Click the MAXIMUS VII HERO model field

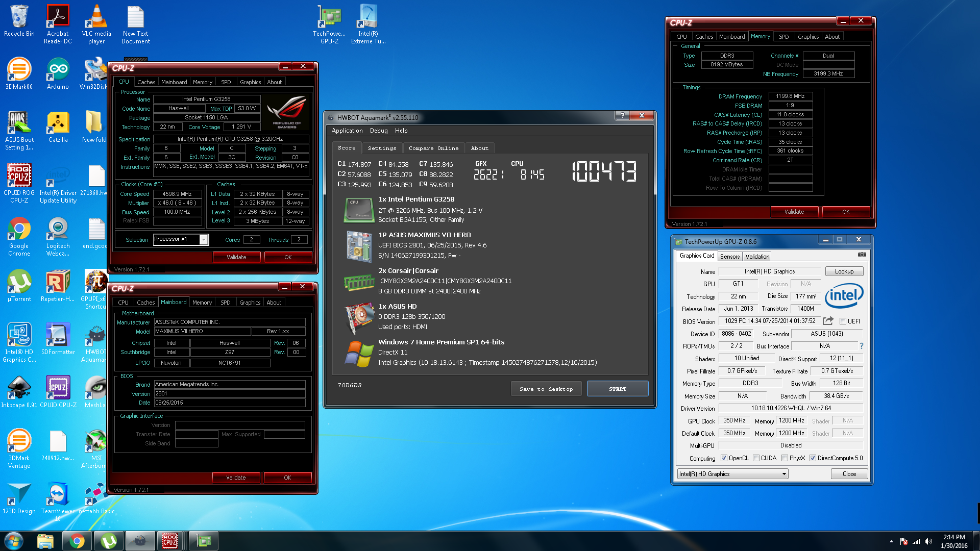pyautogui.click(x=202, y=331)
